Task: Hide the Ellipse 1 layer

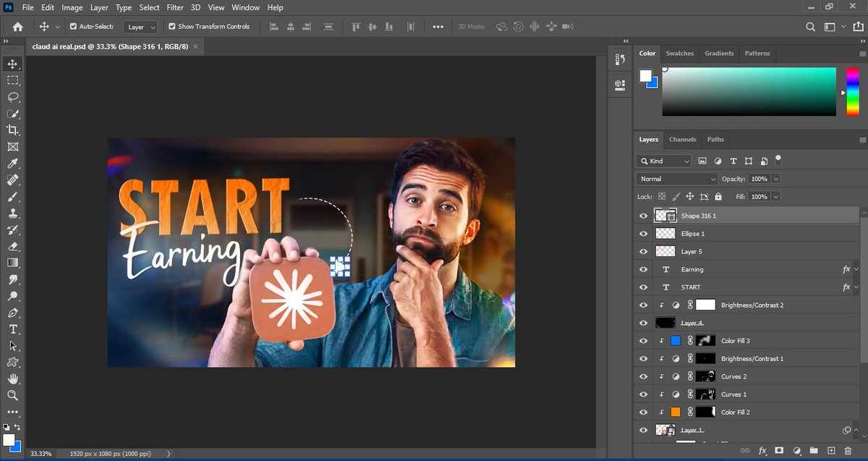Action: (x=644, y=234)
